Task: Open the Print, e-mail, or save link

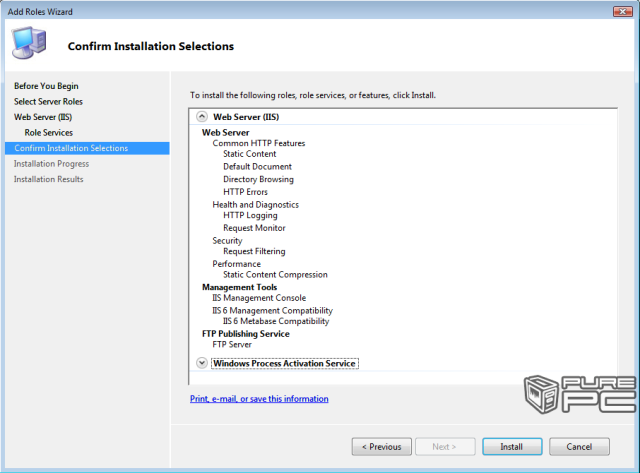Action: click(x=259, y=399)
